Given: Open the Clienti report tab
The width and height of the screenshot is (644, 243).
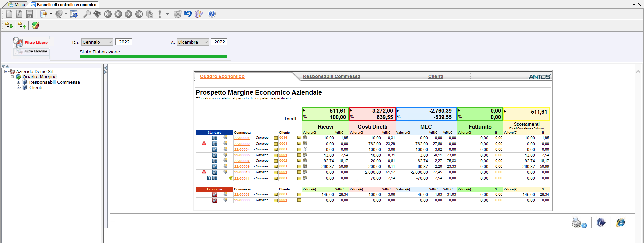Looking at the screenshot, I should click(x=436, y=76).
